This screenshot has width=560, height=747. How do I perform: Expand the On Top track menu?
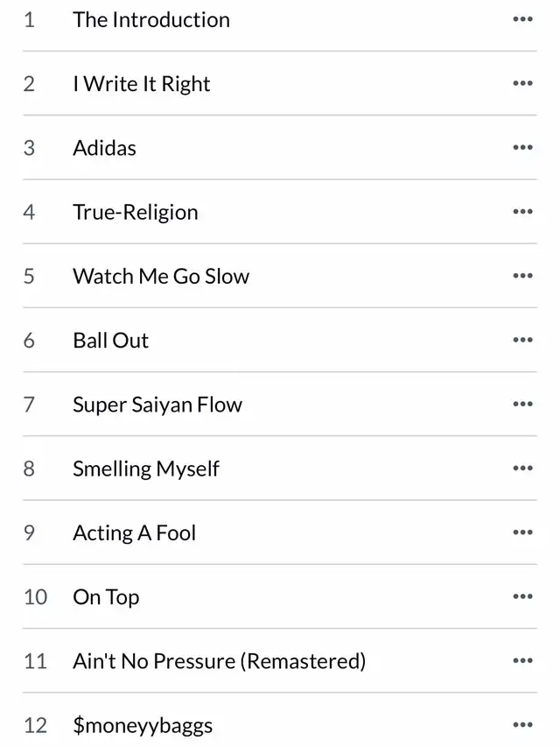522,596
